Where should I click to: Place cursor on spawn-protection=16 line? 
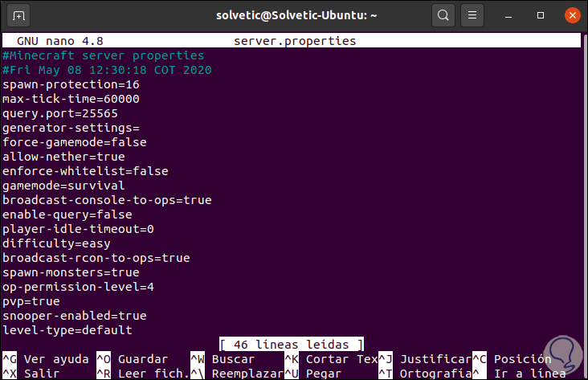click(x=71, y=84)
